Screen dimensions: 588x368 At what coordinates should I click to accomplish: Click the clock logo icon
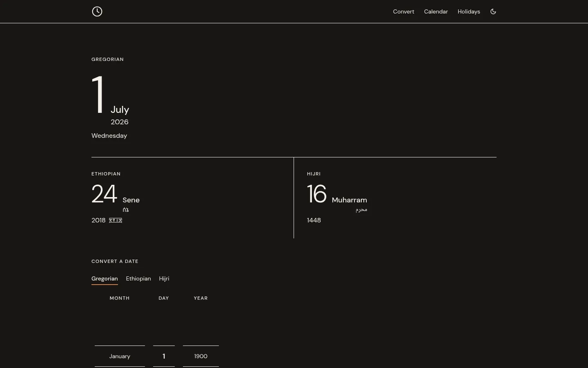(x=97, y=11)
